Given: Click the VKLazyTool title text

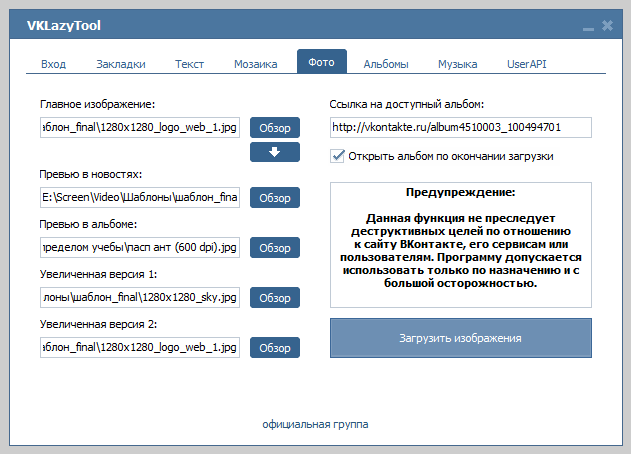Looking at the screenshot, I should coord(64,26).
